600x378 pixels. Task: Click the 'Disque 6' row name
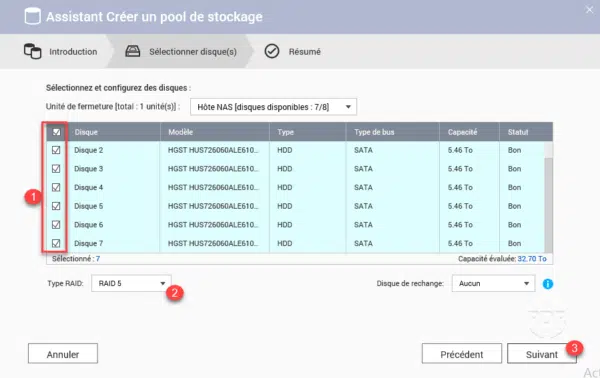[x=88, y=225]
